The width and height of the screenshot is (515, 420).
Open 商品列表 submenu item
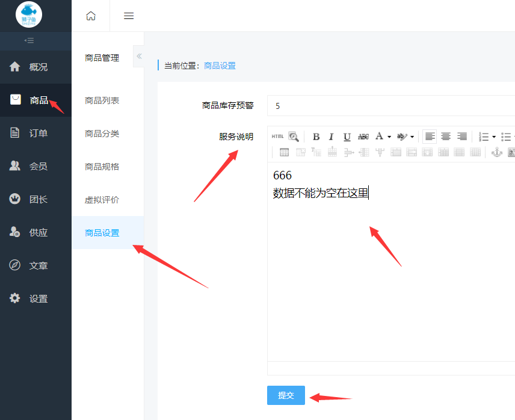102,100
